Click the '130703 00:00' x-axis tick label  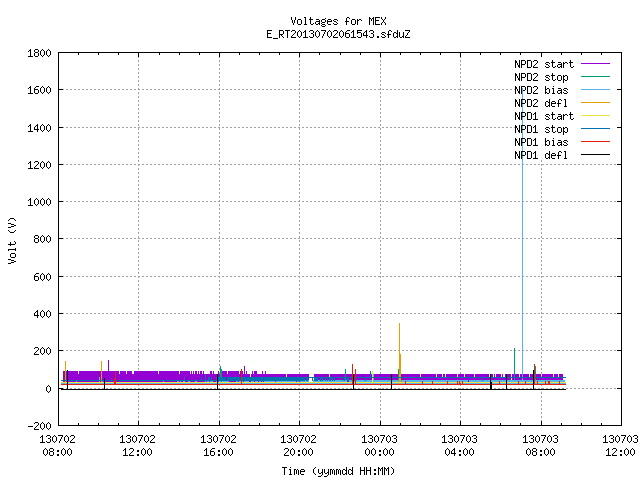point(379,446)
